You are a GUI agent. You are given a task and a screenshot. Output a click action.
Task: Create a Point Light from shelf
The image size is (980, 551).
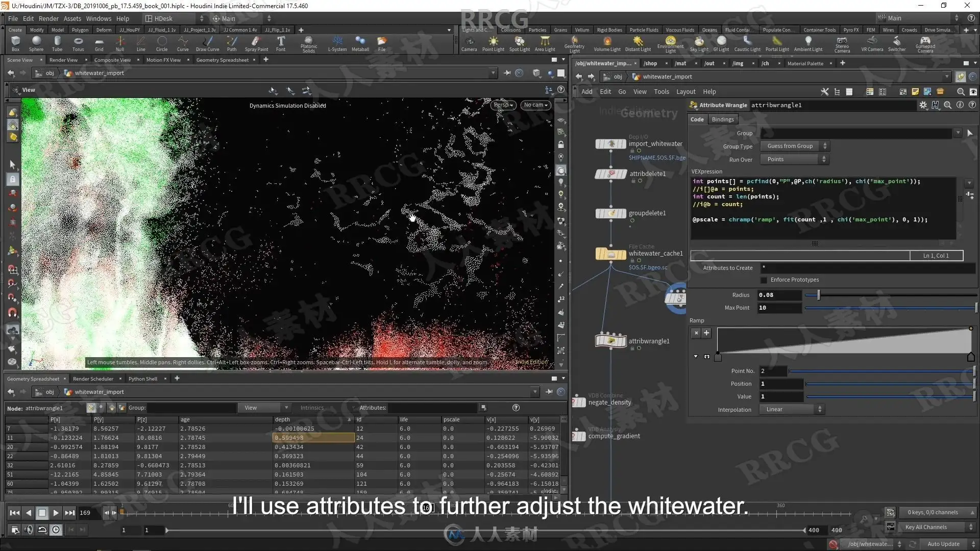click(x=493, y=44)
